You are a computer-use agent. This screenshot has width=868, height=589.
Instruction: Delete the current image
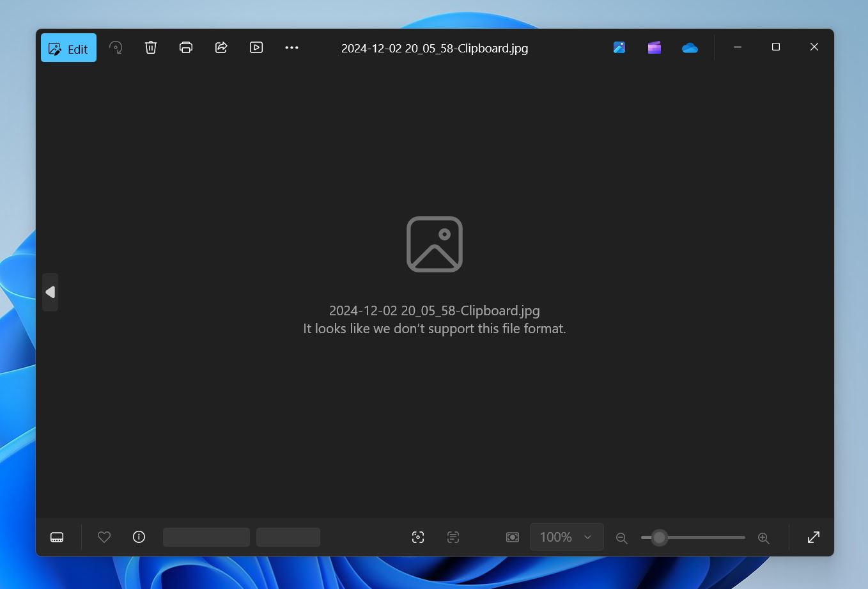tap(151, 47)
